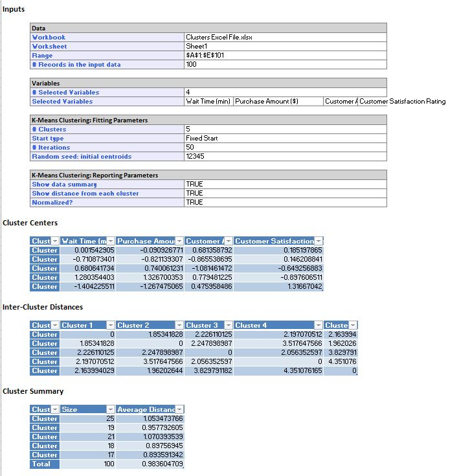Open filter arrow on the truncated Customer A column header in Cluster Centers
Viewport: 470px width, 476px height.
229,241
